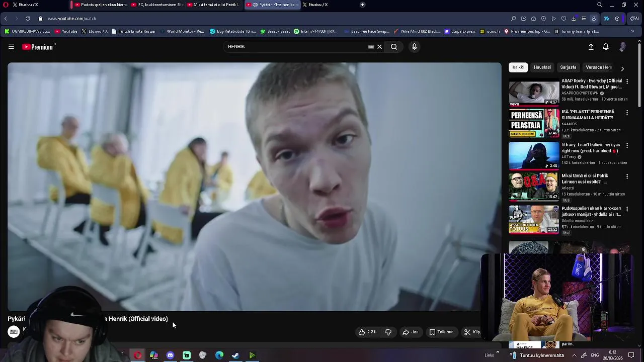Open Q&A Patrik Laine video thumbnail
This screenshot has width=644, height=362.
click(x=534, y=188)
